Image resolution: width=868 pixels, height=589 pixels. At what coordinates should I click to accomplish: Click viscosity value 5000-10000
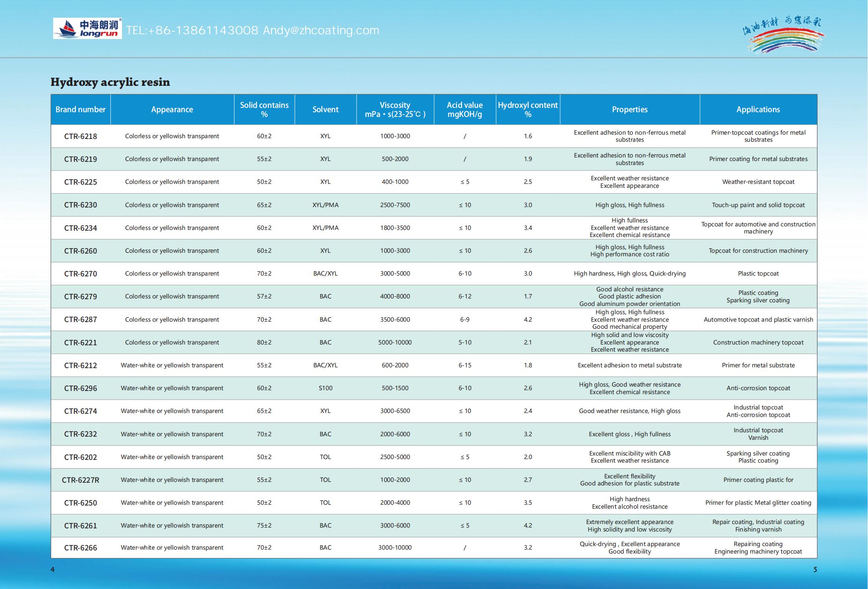click(395, 343)
